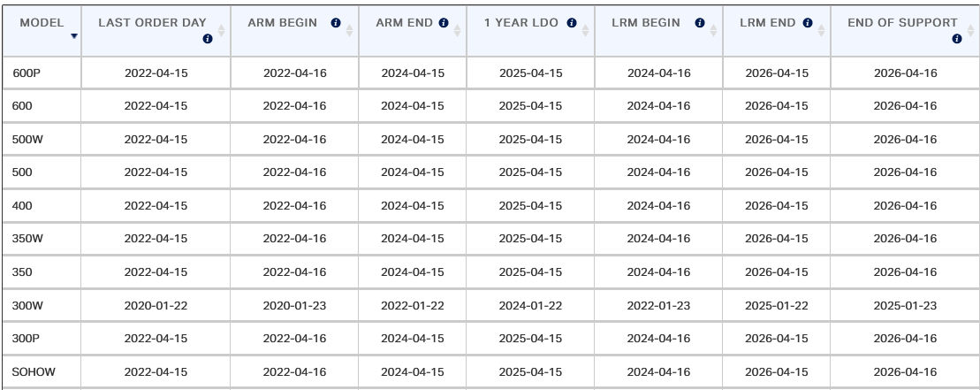Click the ARM End info icon
The width and height of the screenshot is (980, 390).
coord(444,22)
